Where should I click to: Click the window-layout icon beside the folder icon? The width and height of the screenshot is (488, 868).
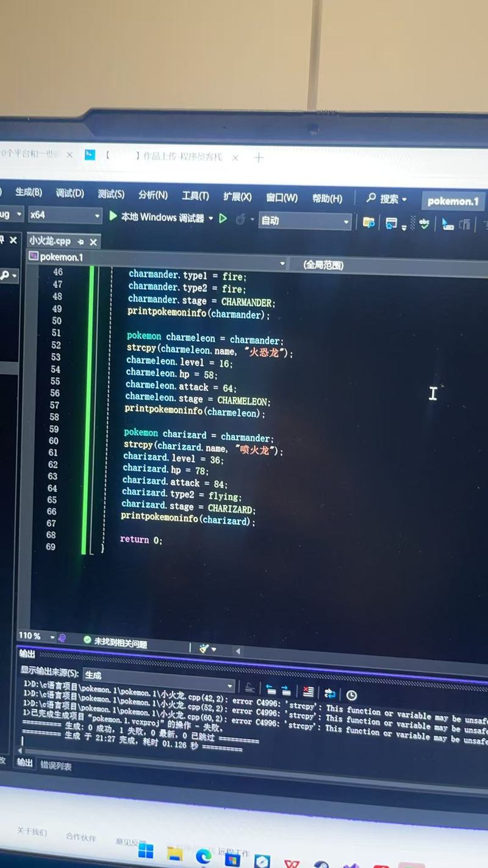pos(392,223)
